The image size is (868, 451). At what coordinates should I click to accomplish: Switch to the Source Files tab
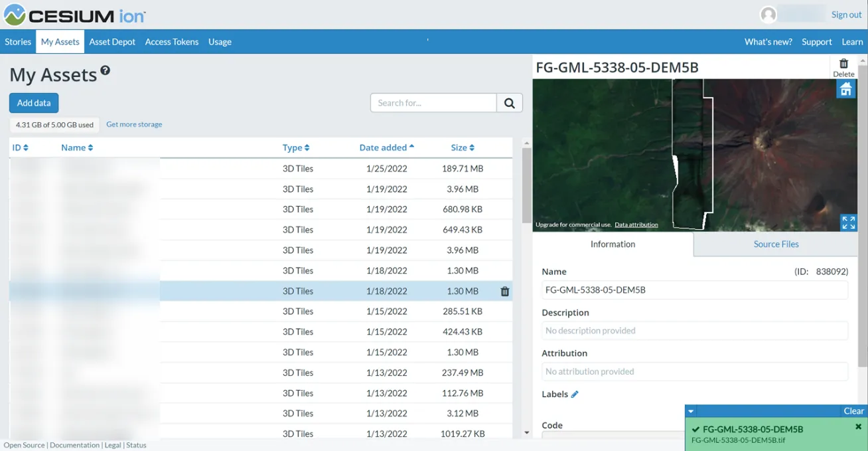point(776,244)
